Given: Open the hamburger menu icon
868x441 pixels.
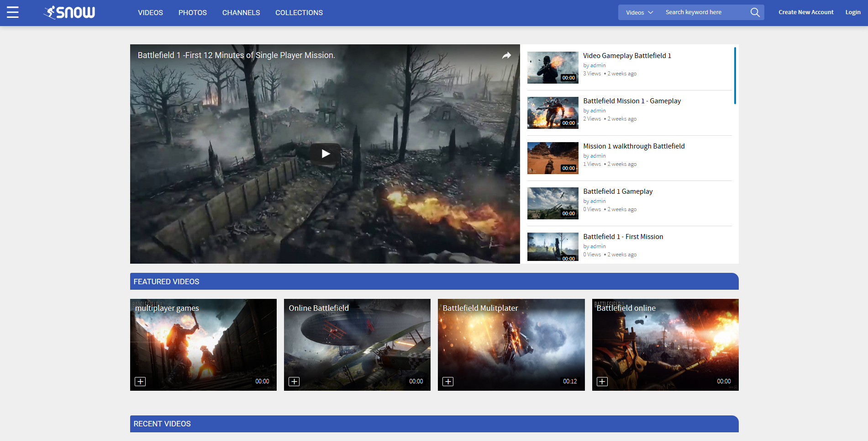Looking at the screenshot, I should click(13, 12).
